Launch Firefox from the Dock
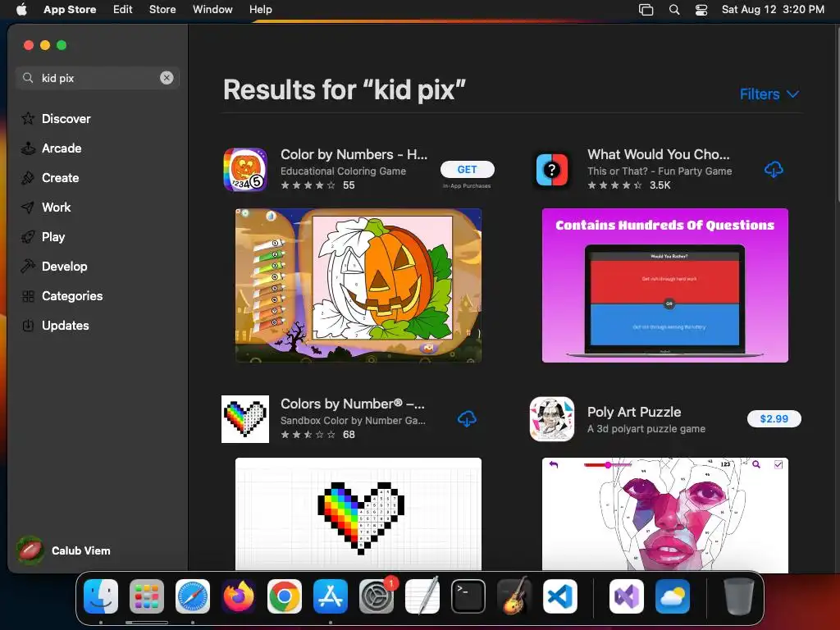Viewport: 840px width, 630px height. (239, 596)
